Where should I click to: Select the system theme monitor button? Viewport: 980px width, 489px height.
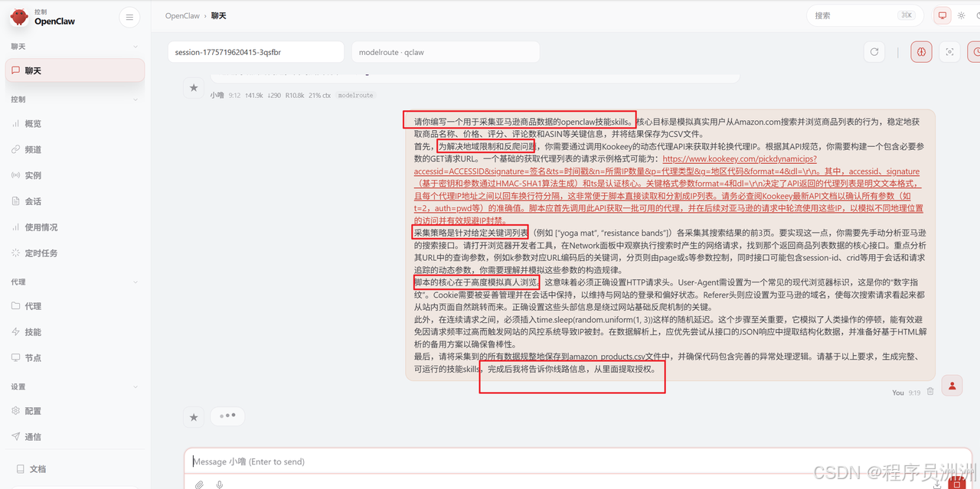click(x=942, y=15)
